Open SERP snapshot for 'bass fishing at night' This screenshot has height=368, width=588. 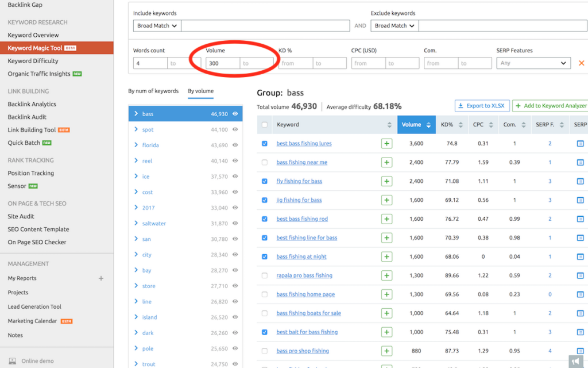(580, 256)
